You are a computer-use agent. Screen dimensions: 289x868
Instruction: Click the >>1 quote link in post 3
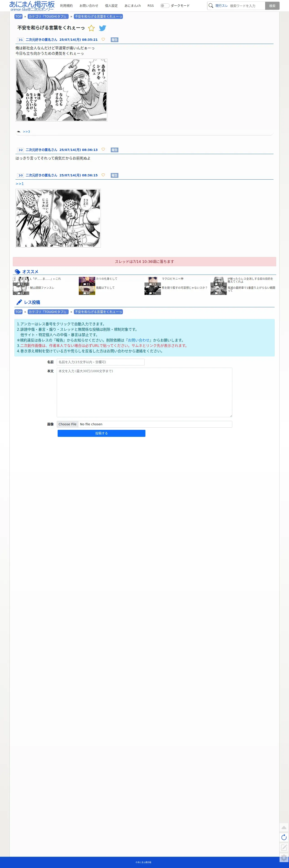click(20, 184)
